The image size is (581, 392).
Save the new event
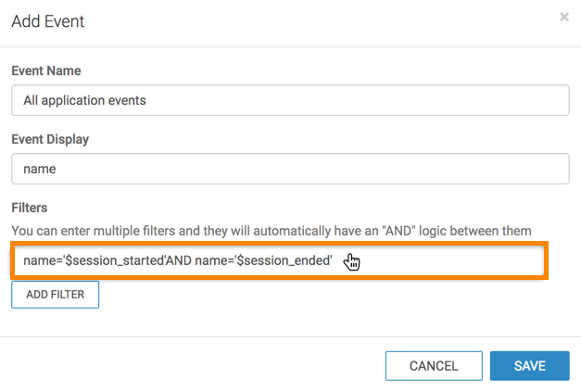click(x=529, y=366)
